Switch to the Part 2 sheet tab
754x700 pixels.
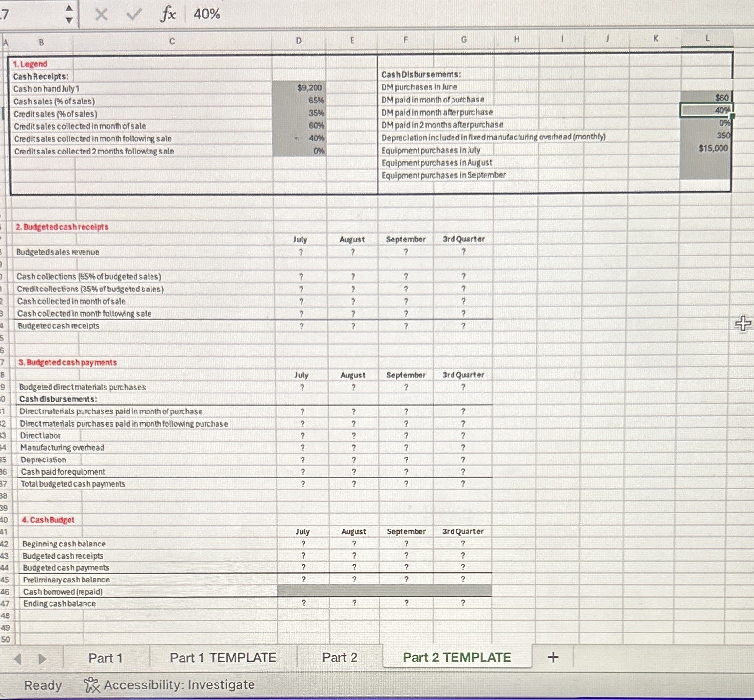pos(340,657)
